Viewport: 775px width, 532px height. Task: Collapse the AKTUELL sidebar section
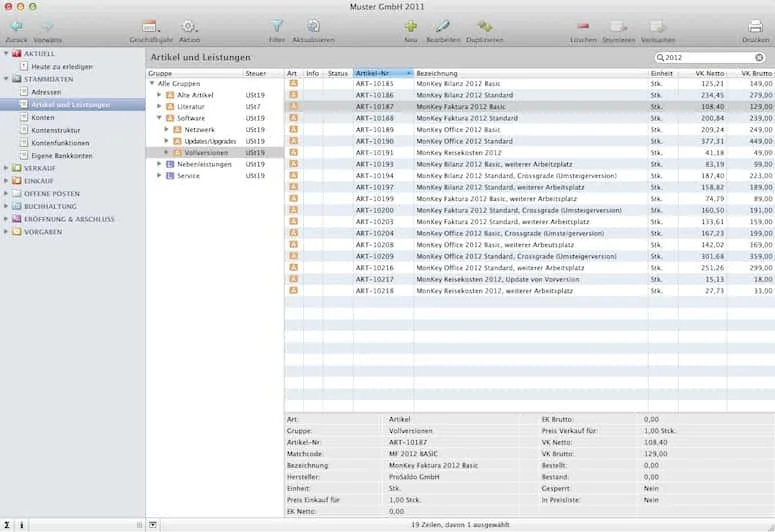coord(6,53)
